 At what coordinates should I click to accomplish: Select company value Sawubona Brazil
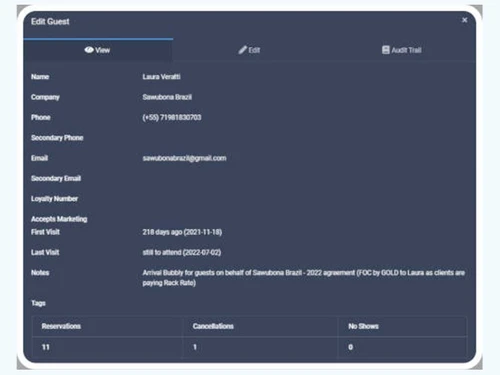pos(167,97)
